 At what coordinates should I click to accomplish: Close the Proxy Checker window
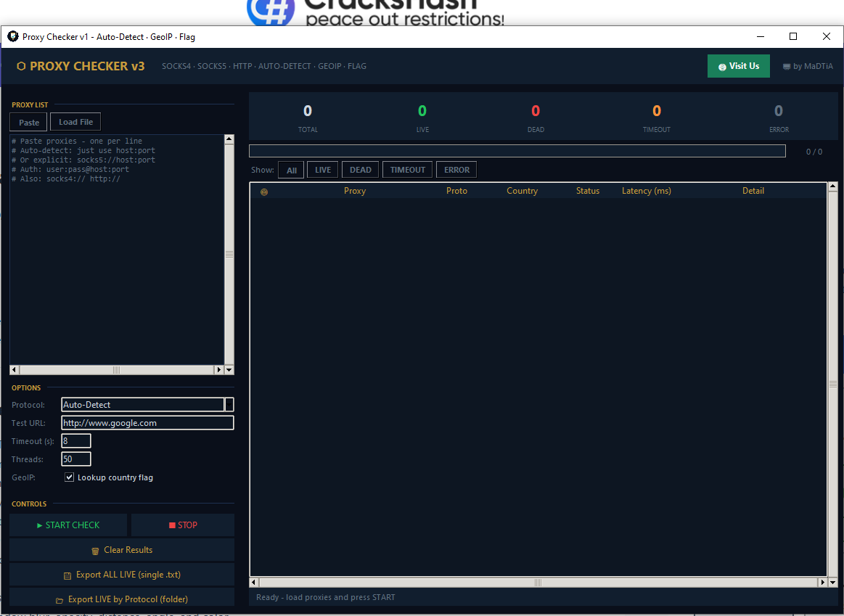827,36
